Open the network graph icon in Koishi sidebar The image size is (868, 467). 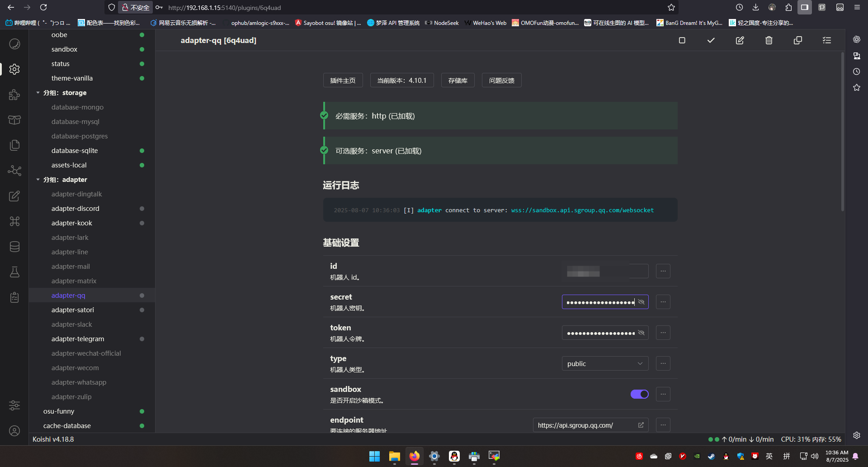14,171
